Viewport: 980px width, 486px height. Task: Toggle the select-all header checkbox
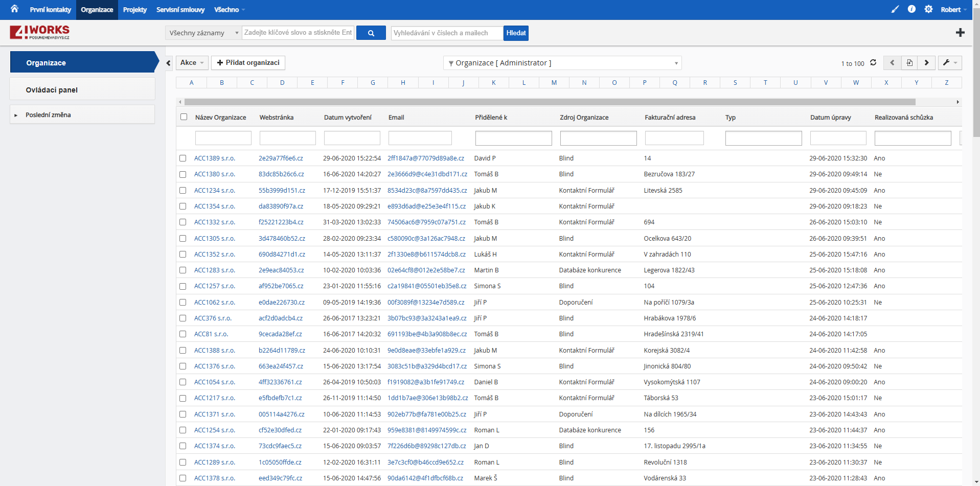(184, 117)
